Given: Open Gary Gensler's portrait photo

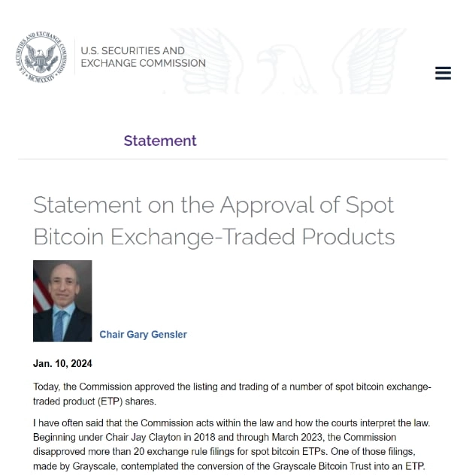Looking at the screenshot, I should [63, 301].
